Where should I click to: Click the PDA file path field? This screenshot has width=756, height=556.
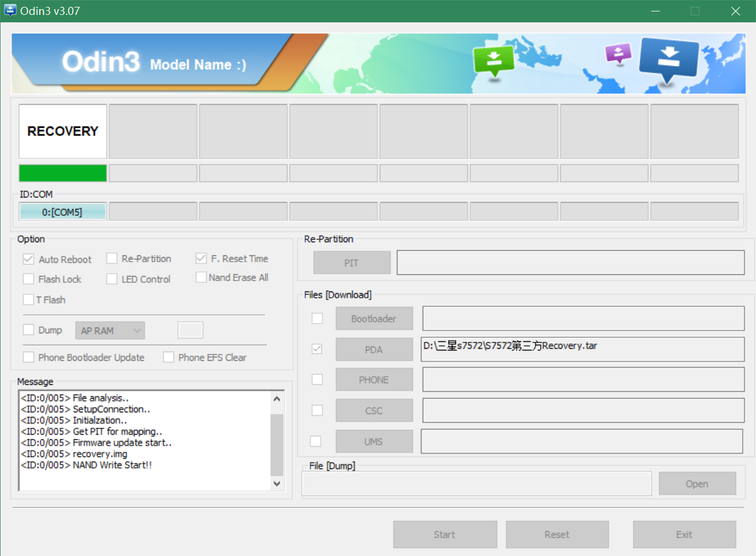582,349
